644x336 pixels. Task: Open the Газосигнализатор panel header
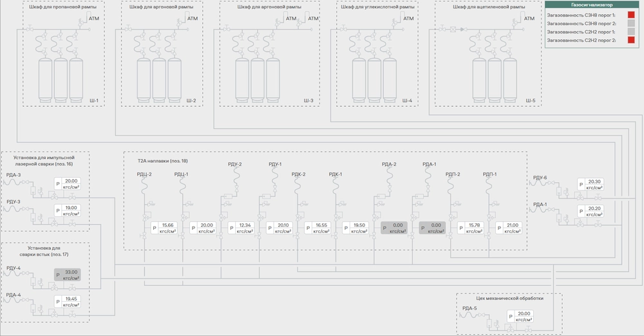[593, 5]
